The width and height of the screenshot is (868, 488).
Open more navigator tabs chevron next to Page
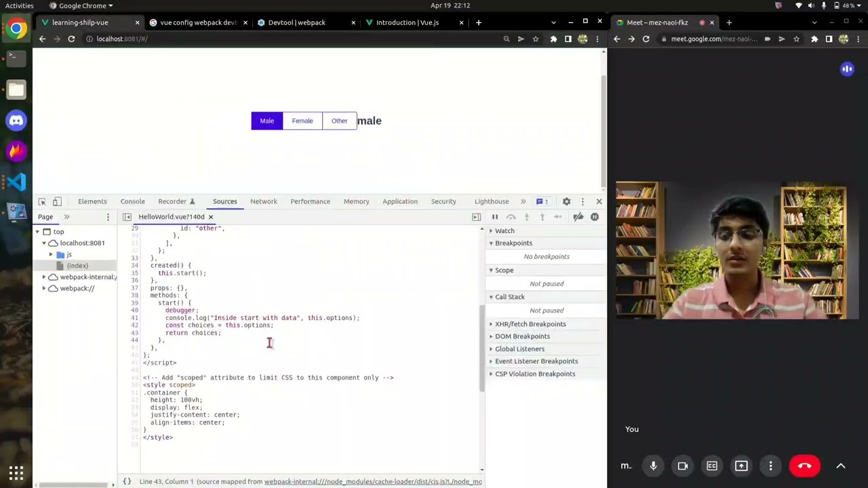pos(66,217)
